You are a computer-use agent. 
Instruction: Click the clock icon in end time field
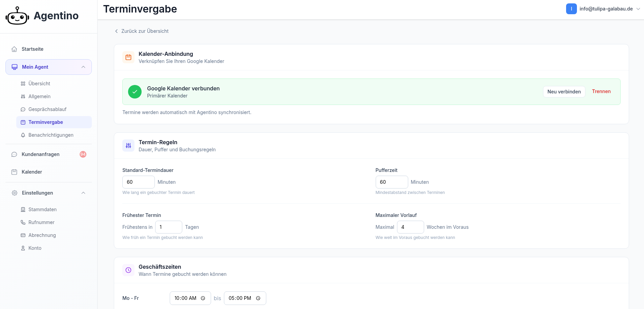click(x=258, y=298)
